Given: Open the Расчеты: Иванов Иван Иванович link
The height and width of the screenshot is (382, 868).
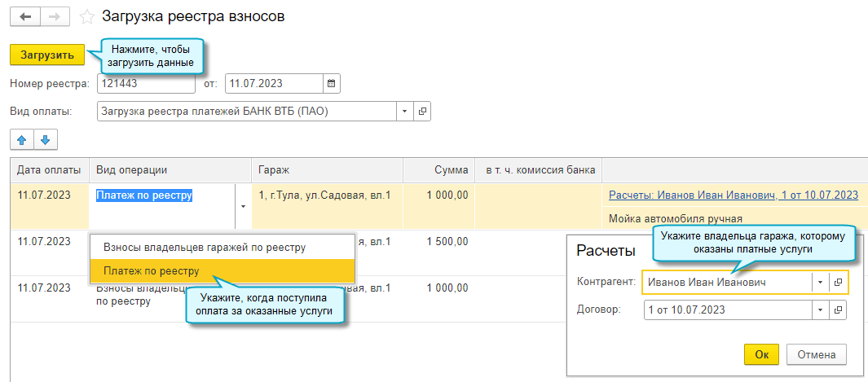Looking at the screenshot, I should [x=733, y=195].
